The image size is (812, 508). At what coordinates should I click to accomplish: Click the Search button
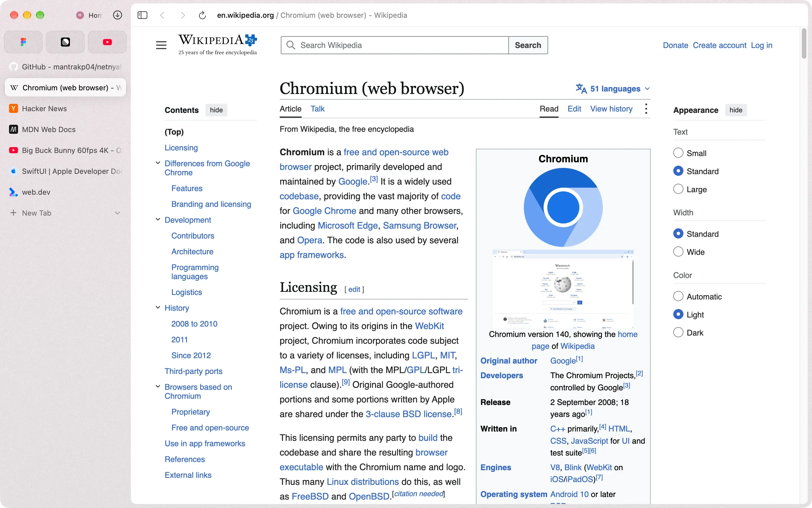(528, 45)
